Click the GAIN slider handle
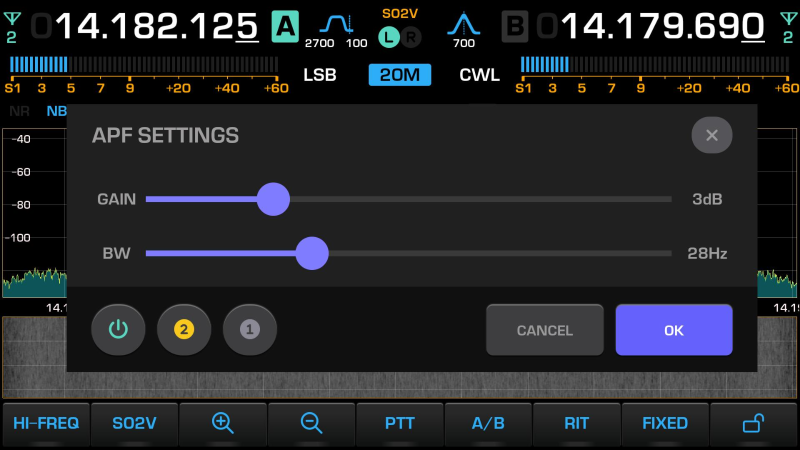The image size is (800, 450). (x=273, y=199)
